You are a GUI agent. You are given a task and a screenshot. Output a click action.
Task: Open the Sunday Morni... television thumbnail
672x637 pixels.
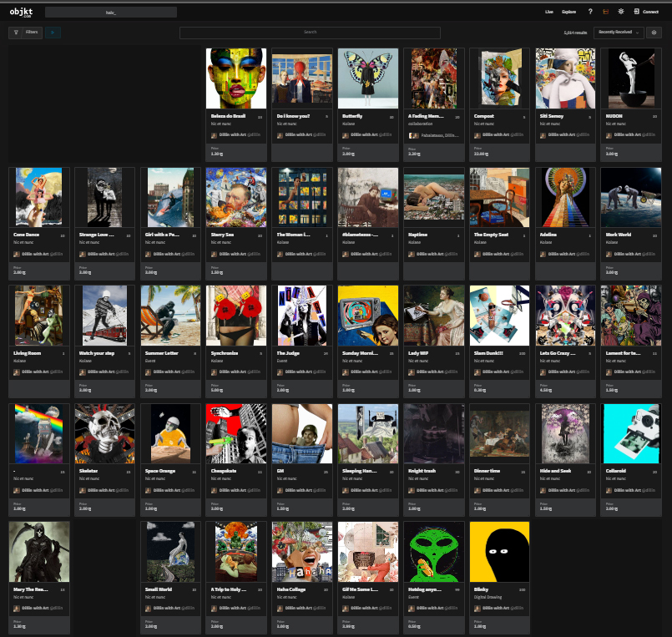coord(367,316)
